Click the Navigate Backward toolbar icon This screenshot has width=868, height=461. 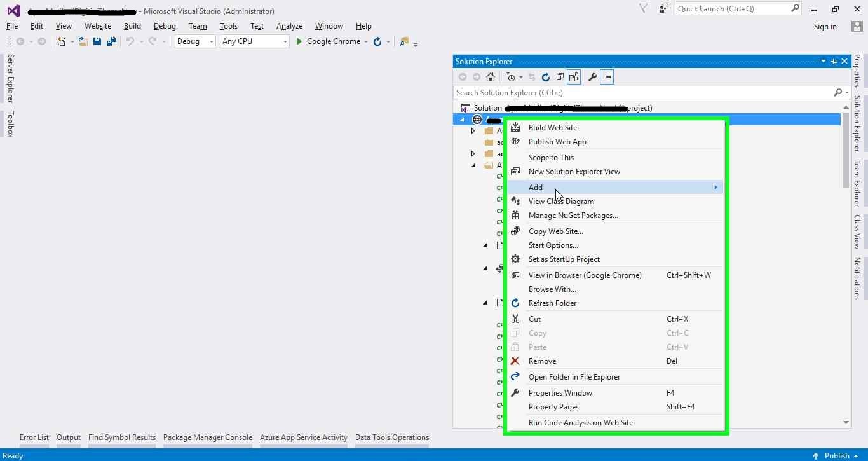click(x=20, y=41)
